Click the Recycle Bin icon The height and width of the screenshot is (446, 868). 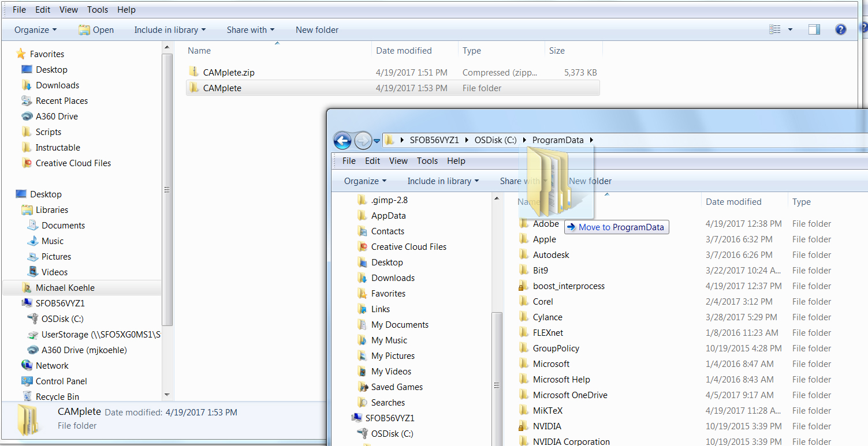(27, 396)
